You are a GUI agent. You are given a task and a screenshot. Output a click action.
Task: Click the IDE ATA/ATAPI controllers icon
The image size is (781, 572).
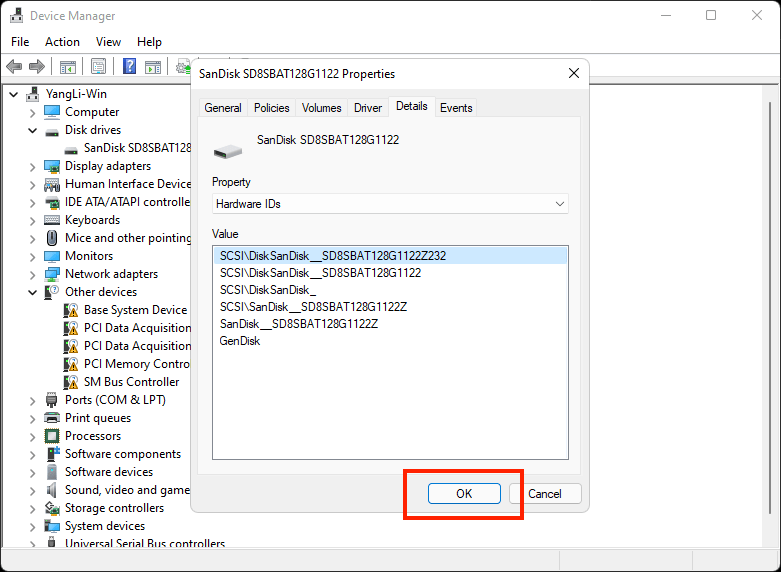[52, 202]
